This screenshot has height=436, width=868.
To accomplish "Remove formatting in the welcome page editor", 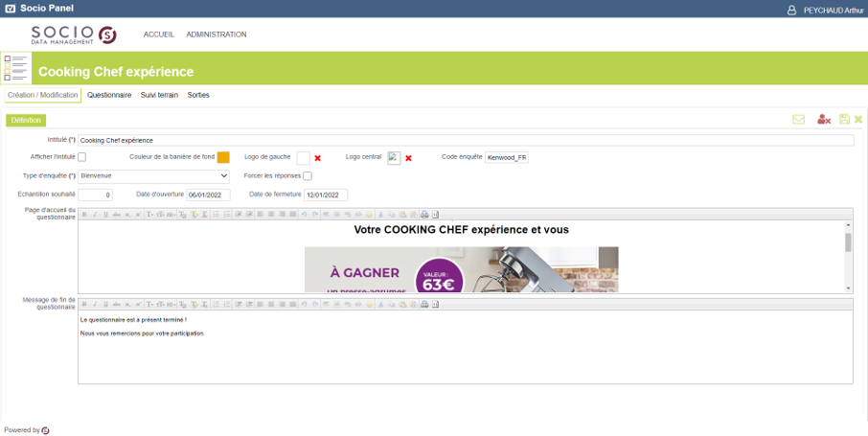I will click(x=204, y=215).
